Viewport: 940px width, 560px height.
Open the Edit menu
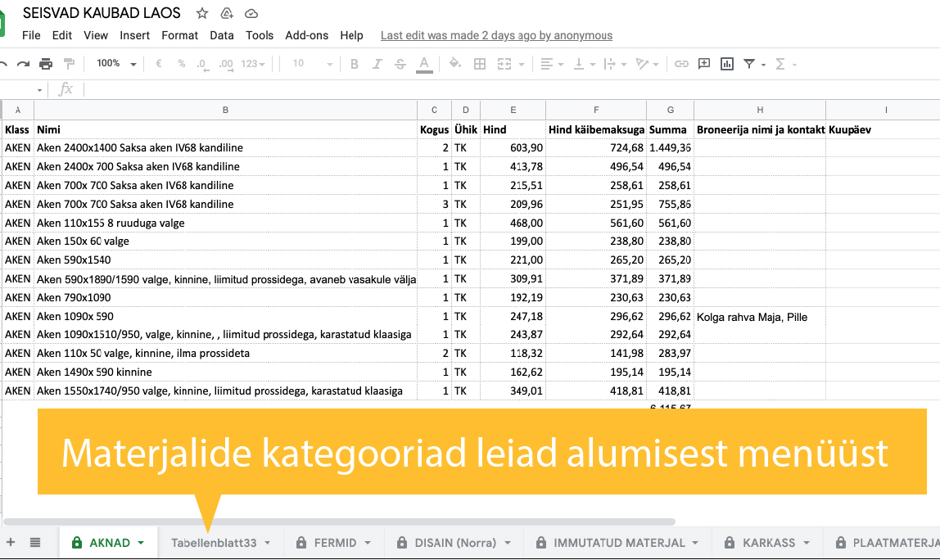click(x=61, y=35)
